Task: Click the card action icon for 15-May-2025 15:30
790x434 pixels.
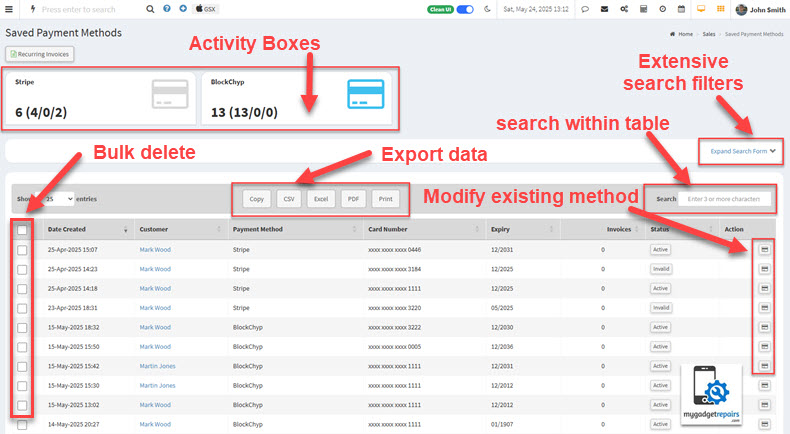Action: (764, 385)
